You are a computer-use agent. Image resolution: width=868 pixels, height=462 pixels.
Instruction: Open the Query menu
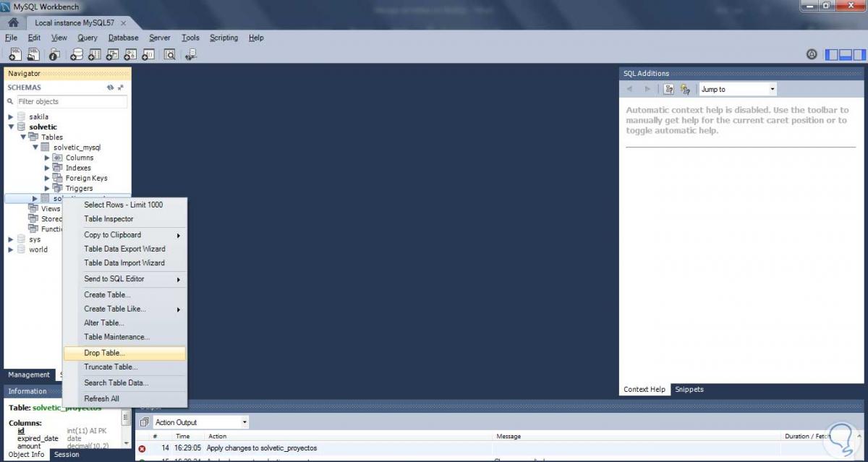pos(88,38)
